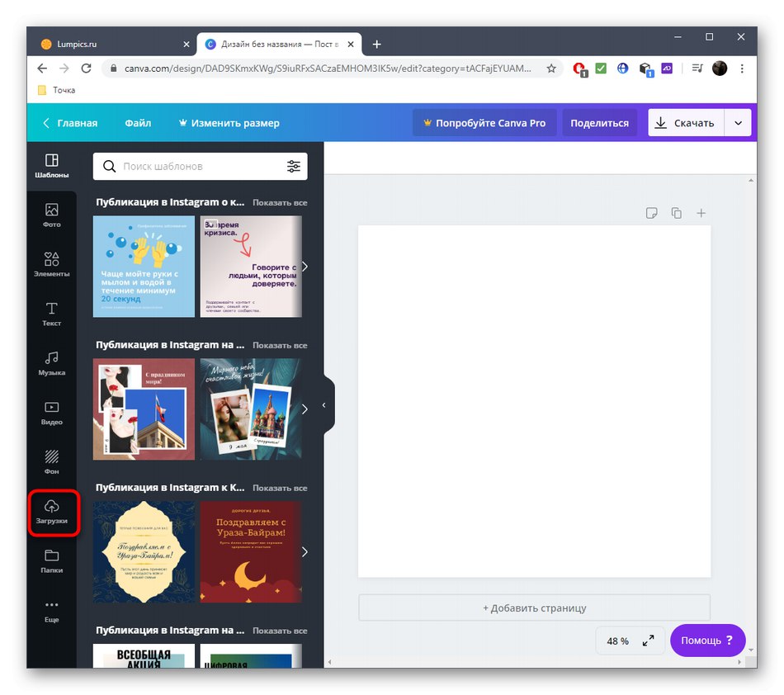Viewport: 784px width, 695px height.
Task: Select the Дизайн без названия tab
Action: tap(279, 44)
